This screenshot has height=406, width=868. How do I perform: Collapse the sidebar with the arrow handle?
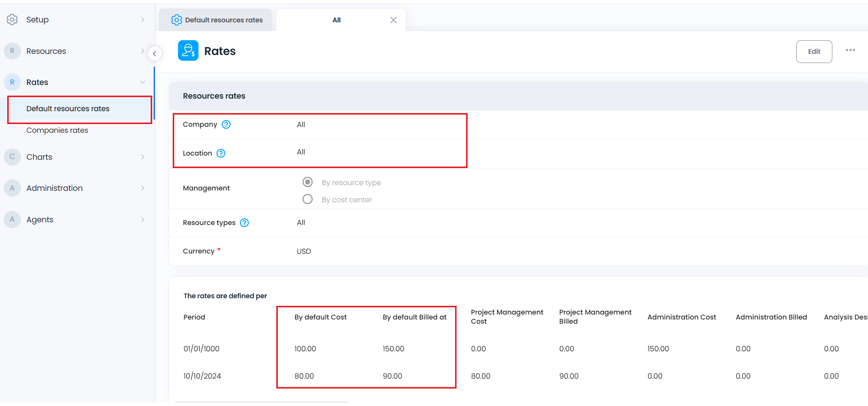[154, 54]
